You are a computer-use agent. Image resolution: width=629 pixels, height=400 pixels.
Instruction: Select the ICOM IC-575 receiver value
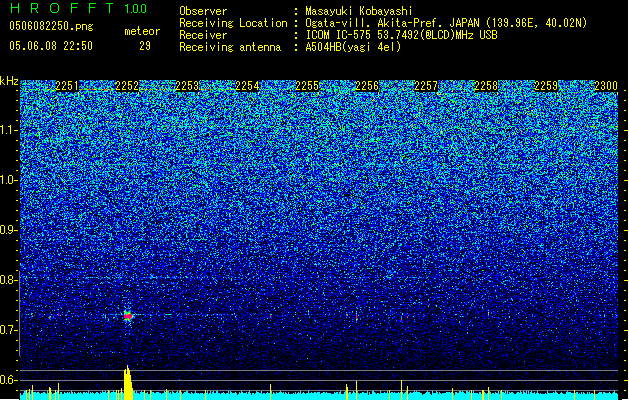(x=401, y=35)
